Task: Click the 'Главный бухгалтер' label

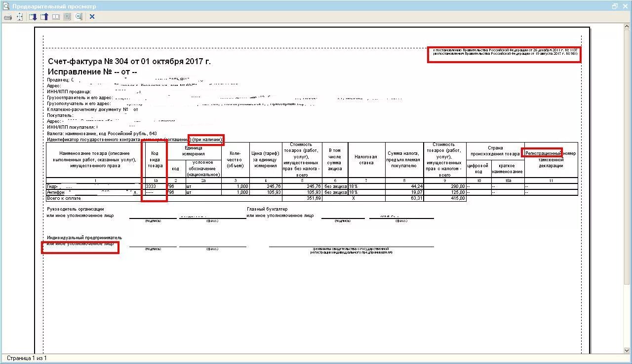Action: click(x=267, y=209)
